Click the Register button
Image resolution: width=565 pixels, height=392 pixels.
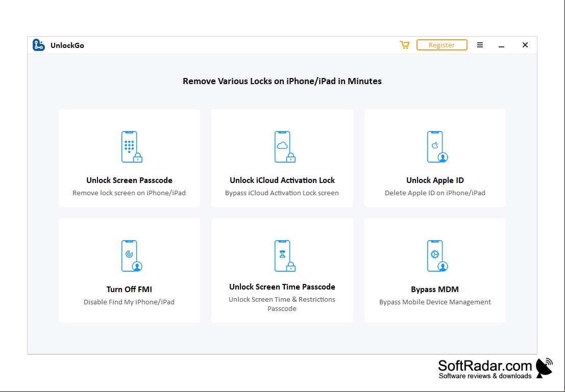click(442, 45)
